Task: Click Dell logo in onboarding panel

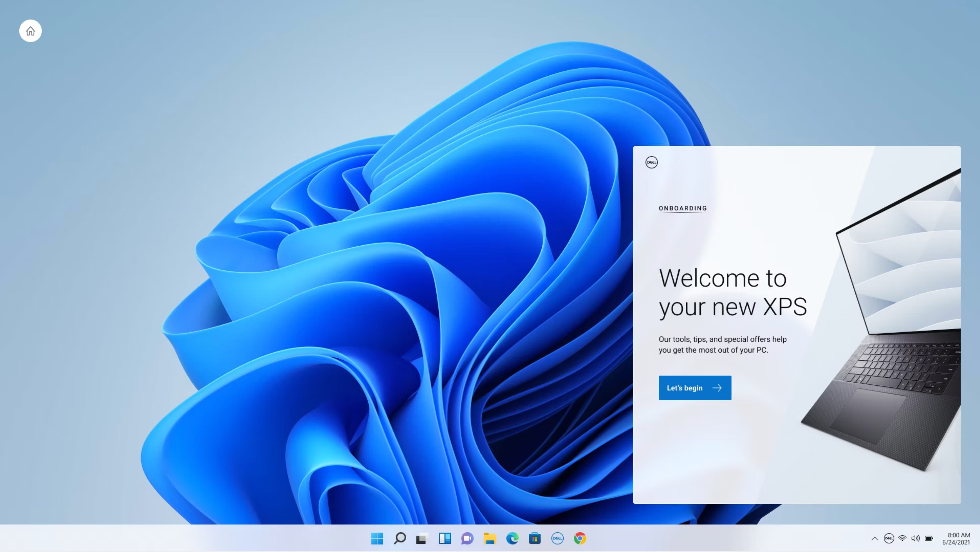Action: click(x=651, y=162)
